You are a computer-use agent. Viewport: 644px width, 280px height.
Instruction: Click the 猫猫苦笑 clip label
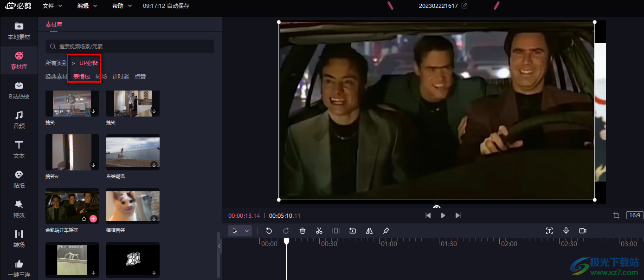pyautogui.click(x=116, y=230)
